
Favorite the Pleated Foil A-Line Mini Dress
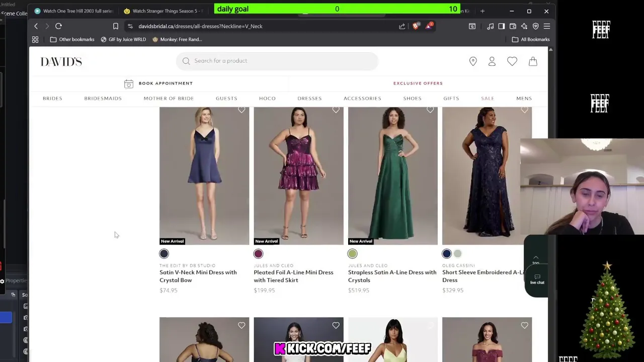tap(336, 110)
